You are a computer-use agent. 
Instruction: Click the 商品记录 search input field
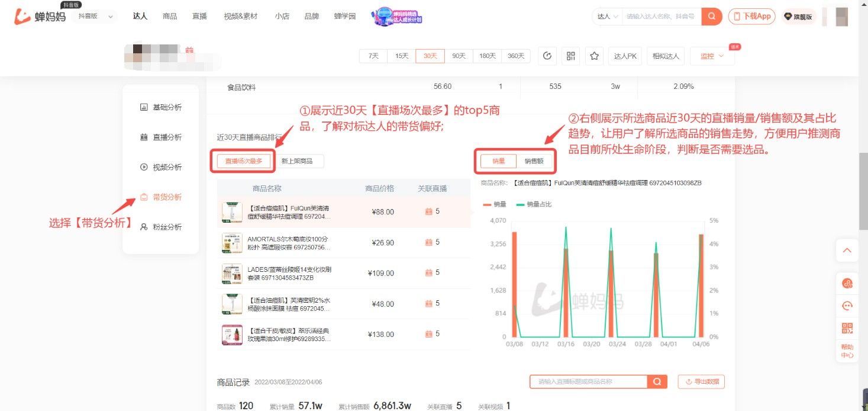[588, 381]
